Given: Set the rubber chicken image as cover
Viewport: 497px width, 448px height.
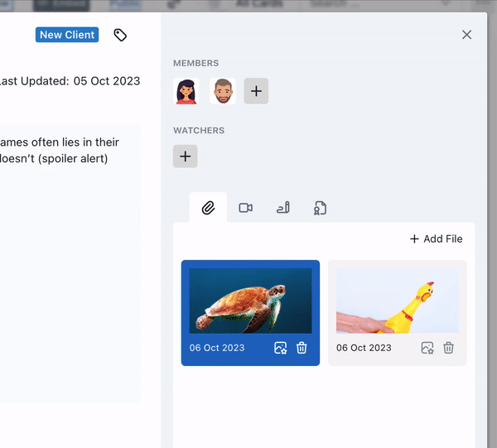Looking at the screenshot, I should coord(427,348).
